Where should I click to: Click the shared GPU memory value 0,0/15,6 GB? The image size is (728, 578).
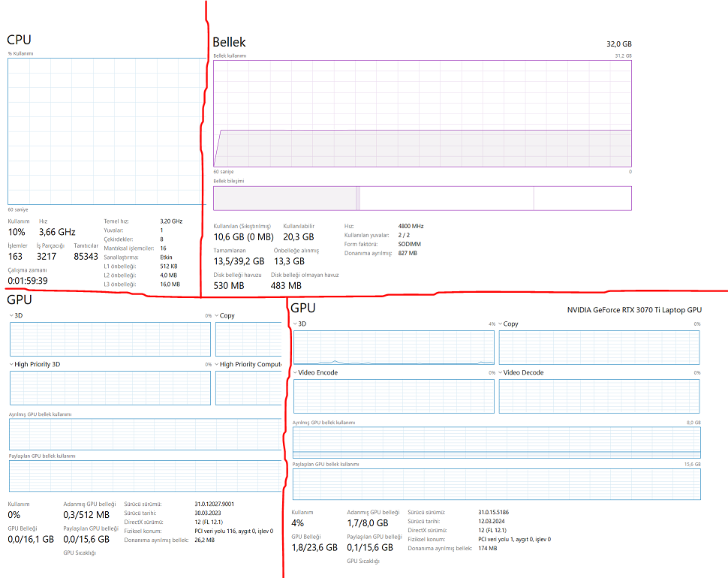[86, 540]
